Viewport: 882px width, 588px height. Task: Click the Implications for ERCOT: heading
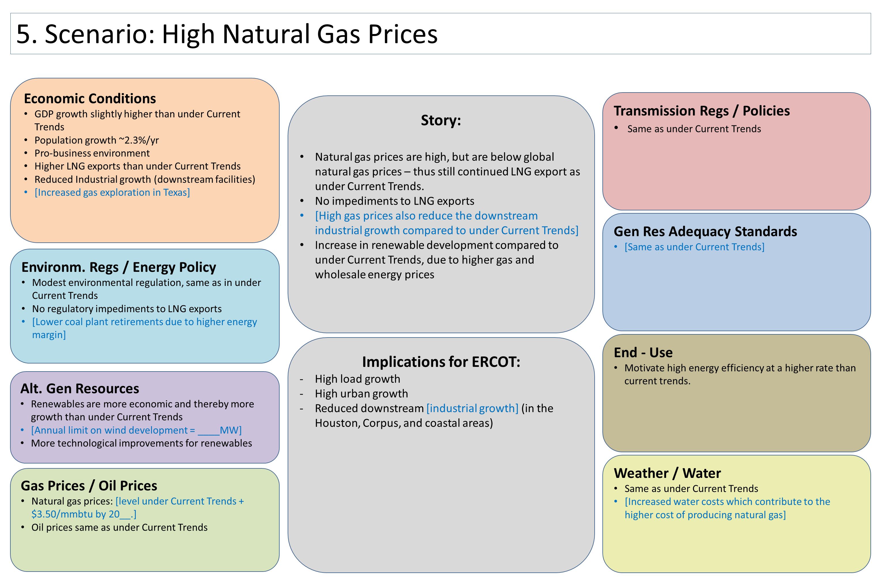pos(441,362)
